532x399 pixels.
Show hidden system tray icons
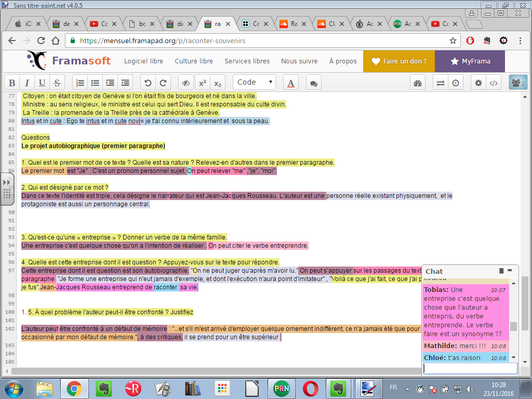[x=407, y=389]
